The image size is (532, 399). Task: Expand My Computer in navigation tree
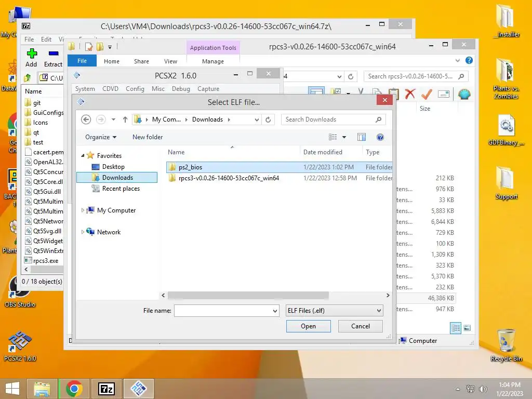click(x=83, y=210)
